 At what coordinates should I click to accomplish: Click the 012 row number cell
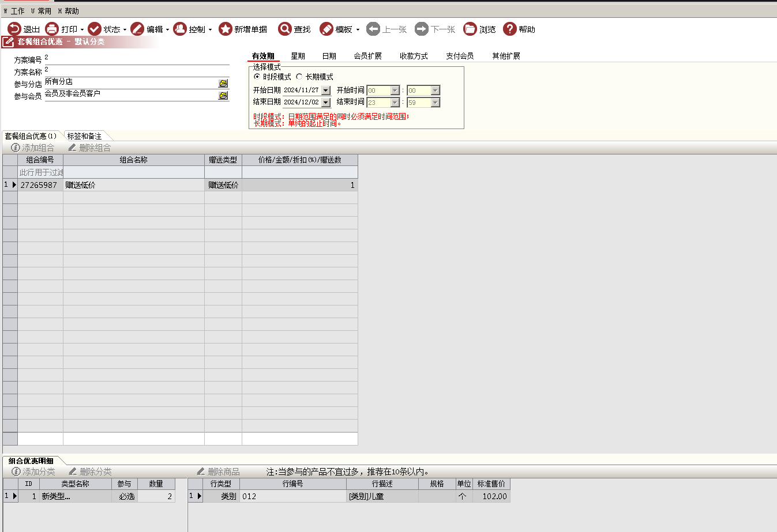coord(293,496)
